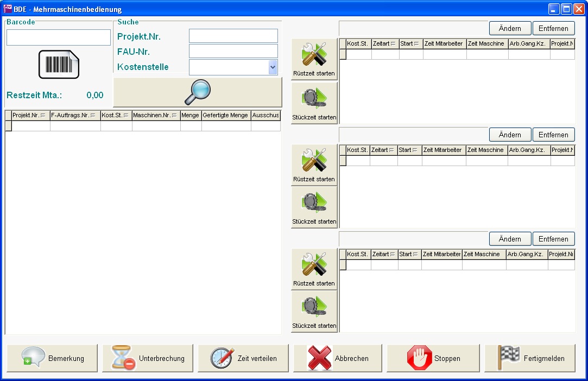Click the Unterbrechung button
This screenshot has width=588, height=381.
coord(148,358)
